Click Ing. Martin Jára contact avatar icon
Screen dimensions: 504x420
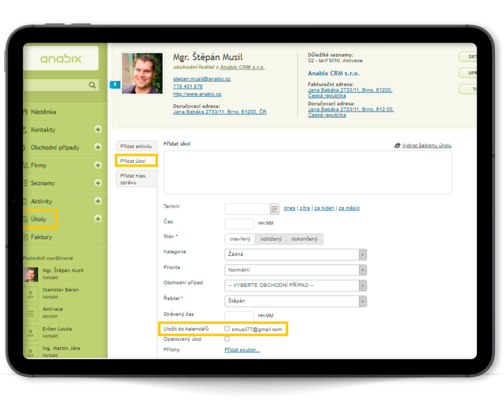pyautogui.click(x=30, y=351)
